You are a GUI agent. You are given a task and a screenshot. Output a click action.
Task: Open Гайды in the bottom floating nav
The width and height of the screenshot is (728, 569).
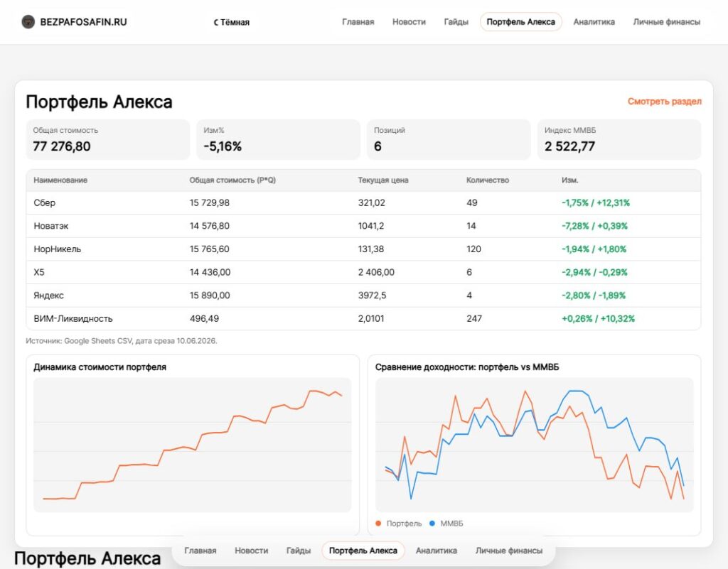point(298,551)
